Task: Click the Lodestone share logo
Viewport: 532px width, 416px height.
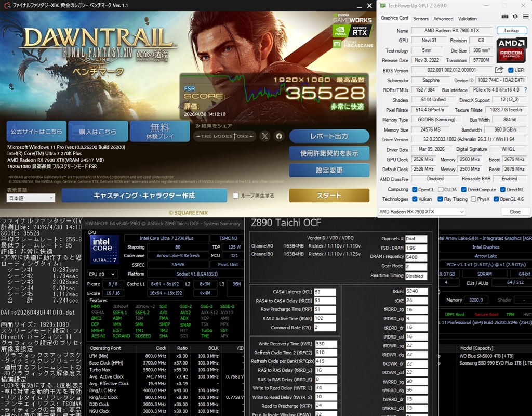Action: pyautogui.click(x=224, y=136)
